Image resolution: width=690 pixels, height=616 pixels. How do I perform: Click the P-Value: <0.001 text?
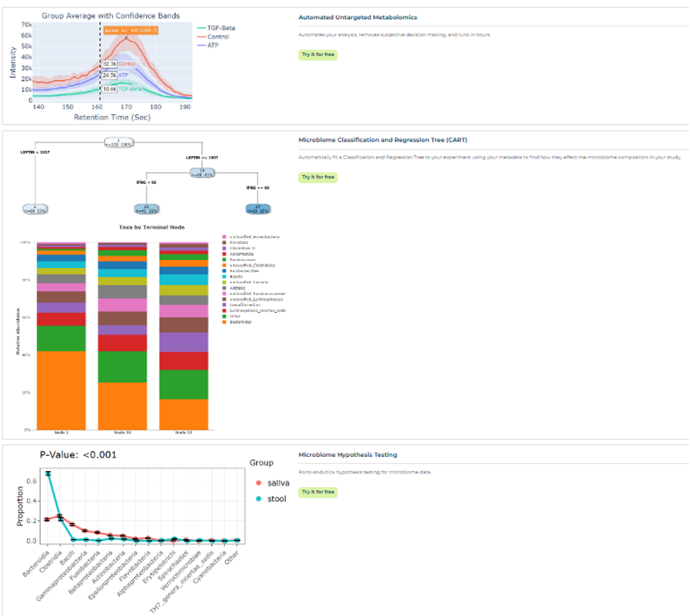click(78, 454)
